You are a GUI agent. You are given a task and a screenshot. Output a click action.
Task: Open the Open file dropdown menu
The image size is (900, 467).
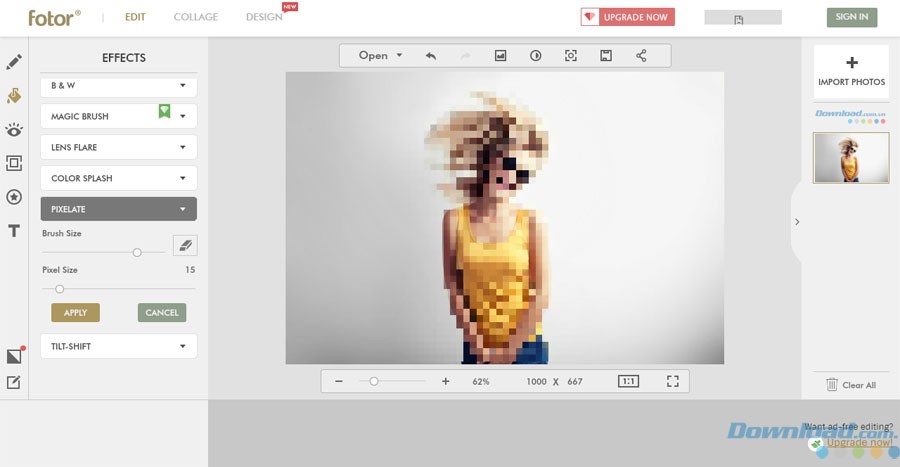point(380,56)
